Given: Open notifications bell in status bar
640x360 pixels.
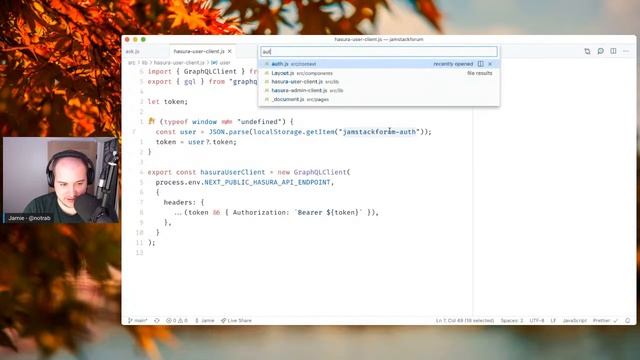Looking at the screenshot, I should click(x=628, y=321).
